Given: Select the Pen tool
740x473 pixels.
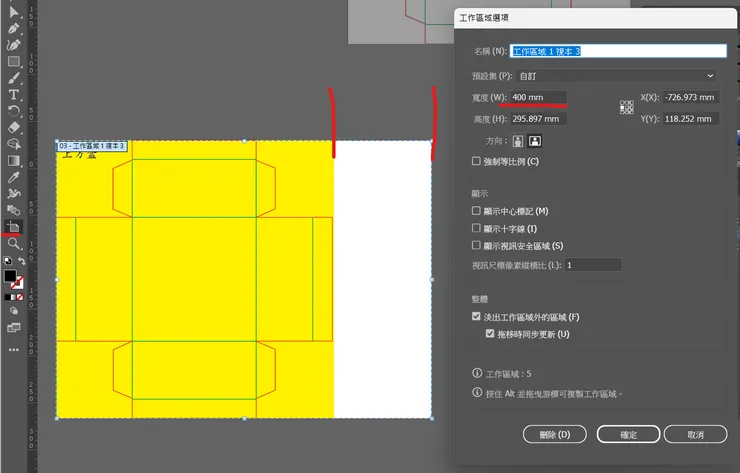Looking at the screenshot, I should pyautogui.click(x=14, y=28).
